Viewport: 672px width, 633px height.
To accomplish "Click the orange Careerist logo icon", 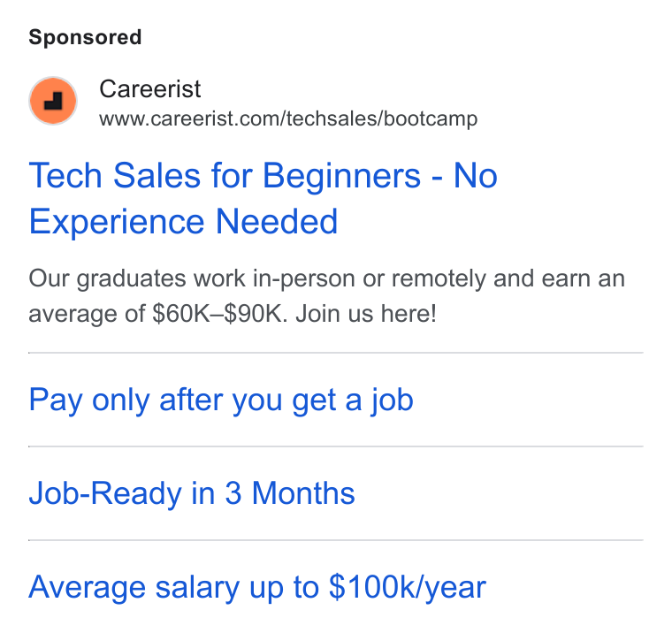I will coord(53,101).
